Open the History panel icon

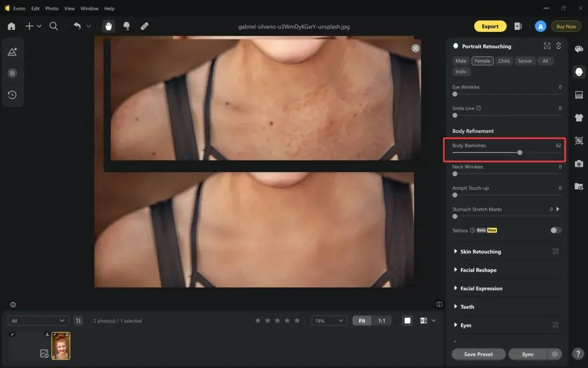(12, 95)
